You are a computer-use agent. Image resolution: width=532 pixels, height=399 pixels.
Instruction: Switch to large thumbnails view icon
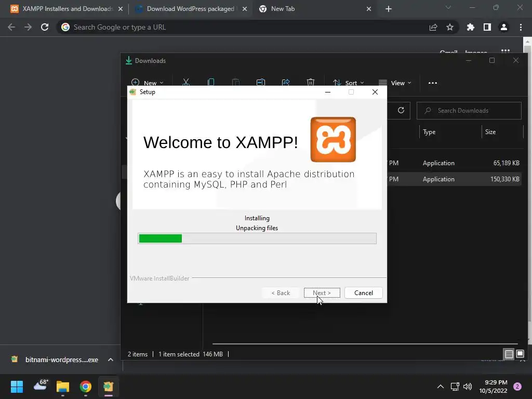(520, 354)
